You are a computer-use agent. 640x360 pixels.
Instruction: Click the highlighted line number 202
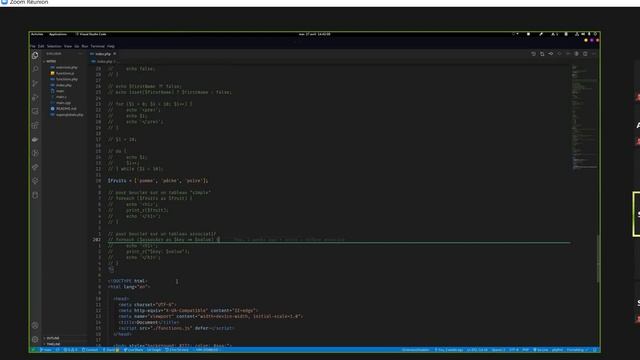[97, 240]
